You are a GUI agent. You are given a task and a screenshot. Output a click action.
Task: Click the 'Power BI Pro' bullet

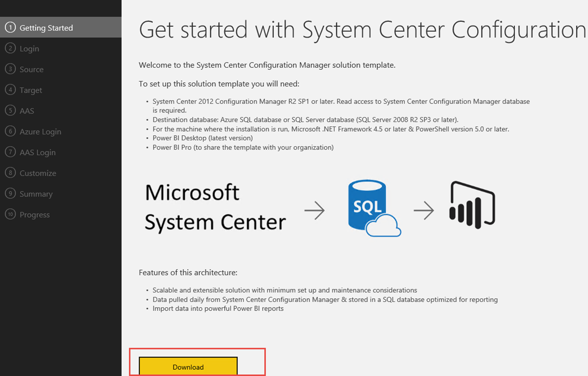(243, 147)
